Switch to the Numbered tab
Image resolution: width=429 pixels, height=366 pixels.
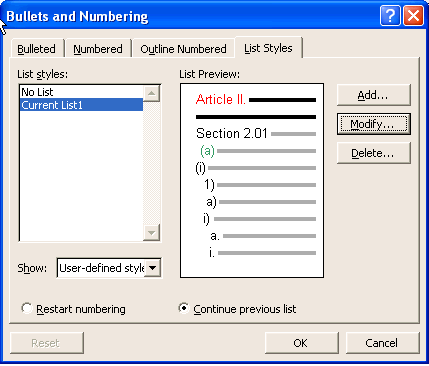click(98, 49)
